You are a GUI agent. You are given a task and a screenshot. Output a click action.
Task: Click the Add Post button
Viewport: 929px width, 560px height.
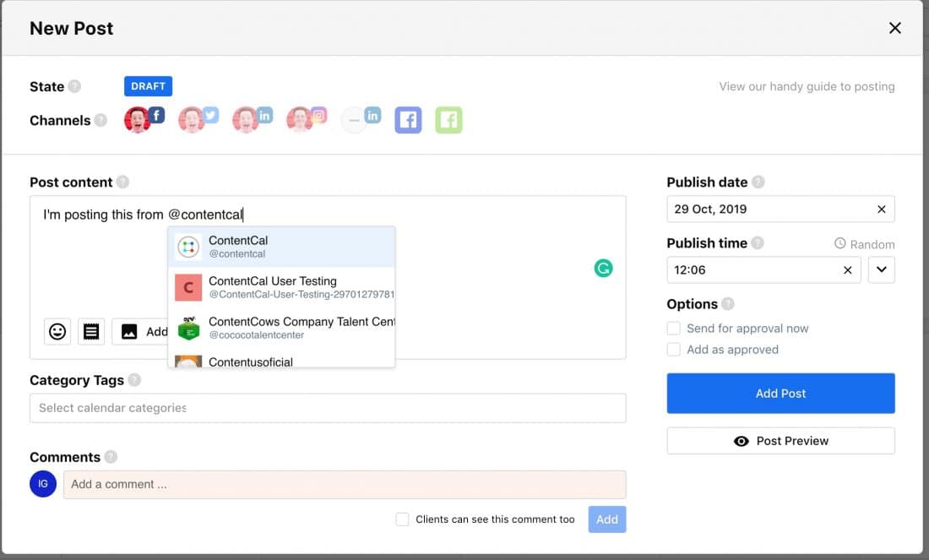[781, 394]
